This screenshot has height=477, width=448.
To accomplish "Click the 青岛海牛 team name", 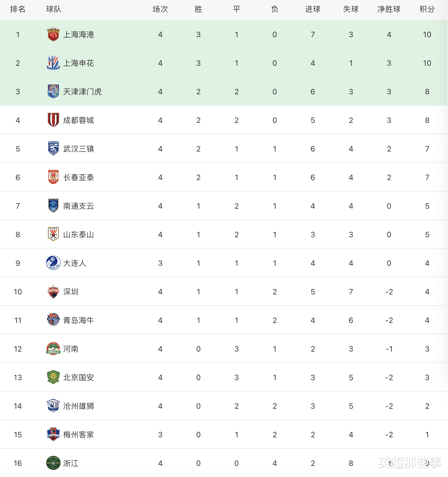I will click(78, 320).
